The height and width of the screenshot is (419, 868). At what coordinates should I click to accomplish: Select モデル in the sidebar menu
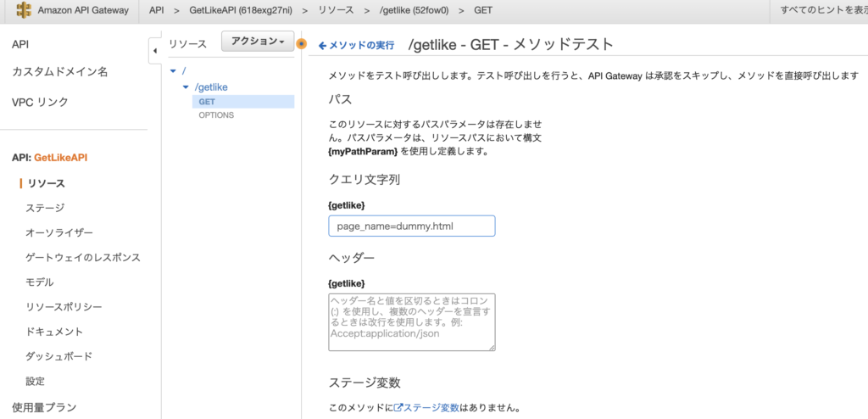[x=40, y=282]
